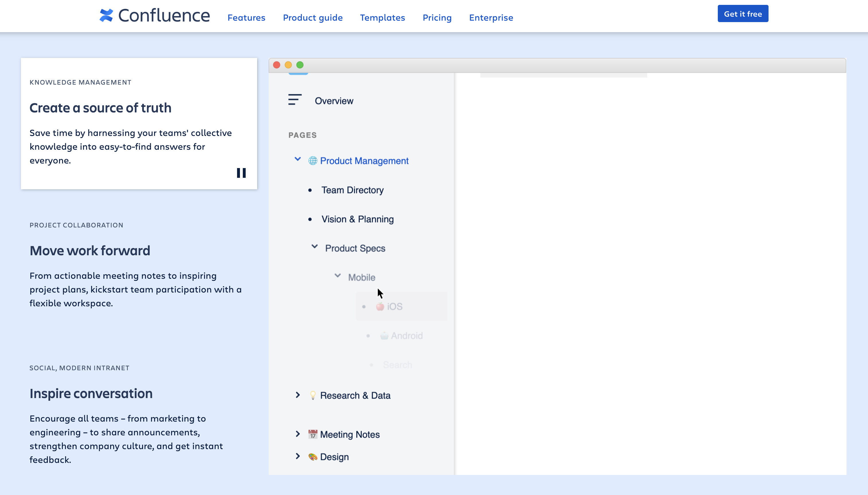Click the calendar icon for Meeting Notes
The width and height of the screenshot is (868, 495).
312,434
